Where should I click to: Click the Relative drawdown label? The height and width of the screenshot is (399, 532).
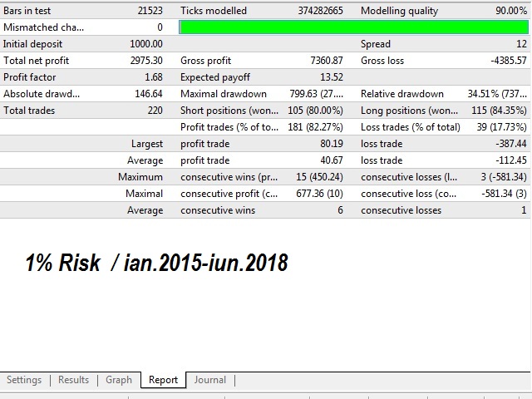pos(402,94)
